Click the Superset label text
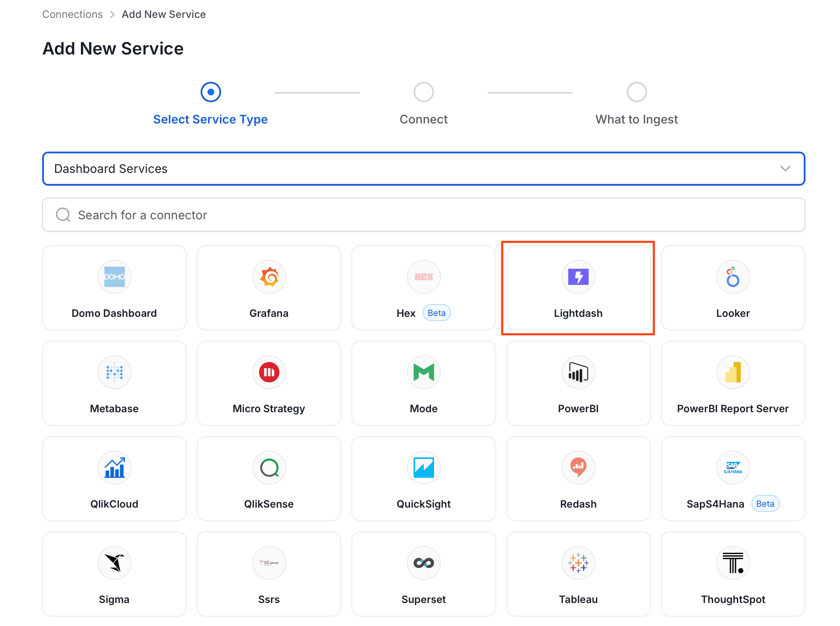The image size is (840, 626). (x=424, y=600)
